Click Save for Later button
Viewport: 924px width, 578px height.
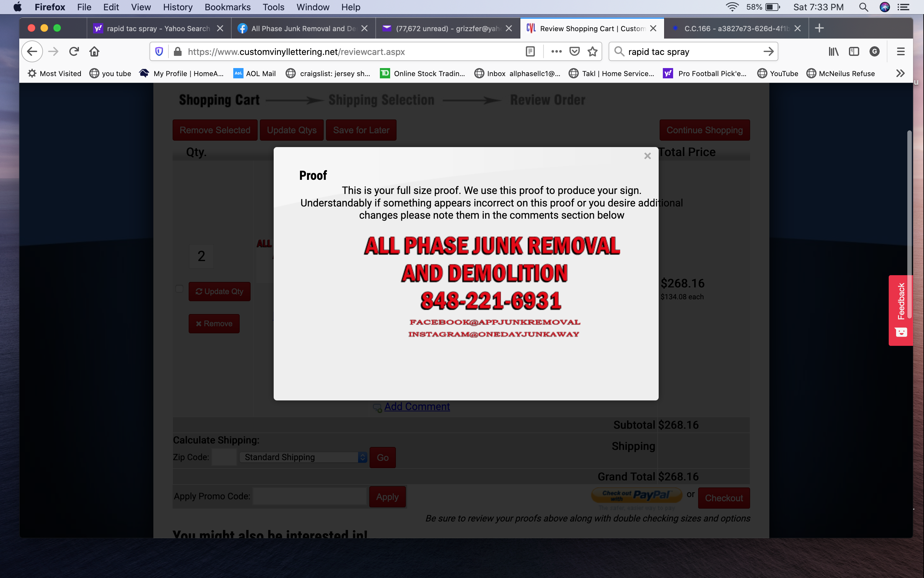tap(361, 130)
